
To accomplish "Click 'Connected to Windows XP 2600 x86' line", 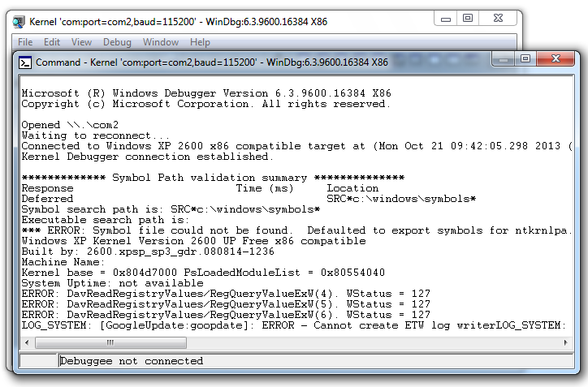I will [x=296, y=146].
